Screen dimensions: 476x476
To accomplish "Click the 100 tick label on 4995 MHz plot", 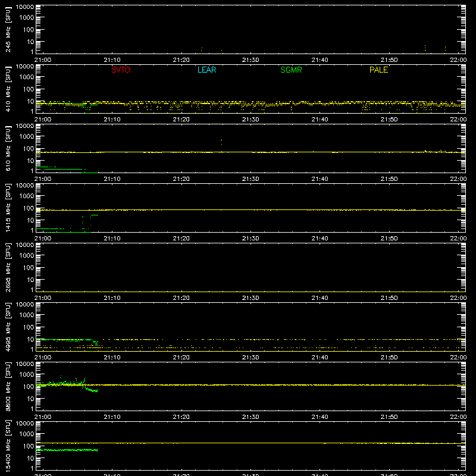I will (x=29, y=327).
